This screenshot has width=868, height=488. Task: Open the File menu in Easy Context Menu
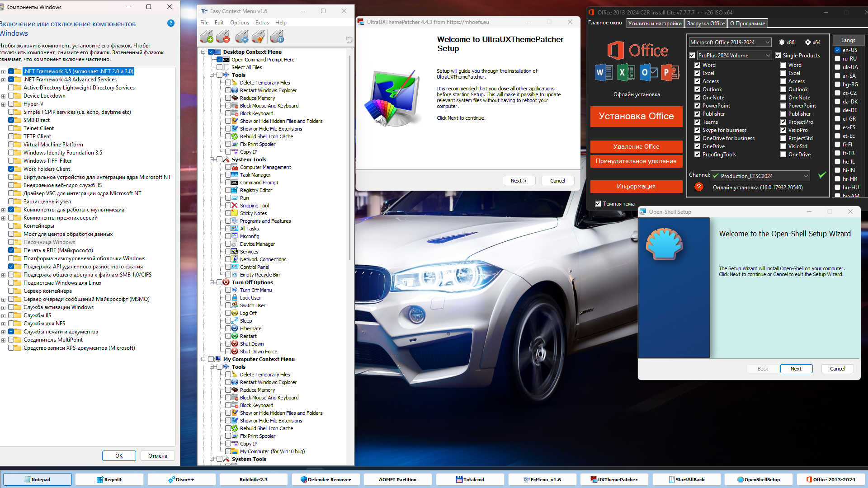pyautogui.click(x=204, y=23)
